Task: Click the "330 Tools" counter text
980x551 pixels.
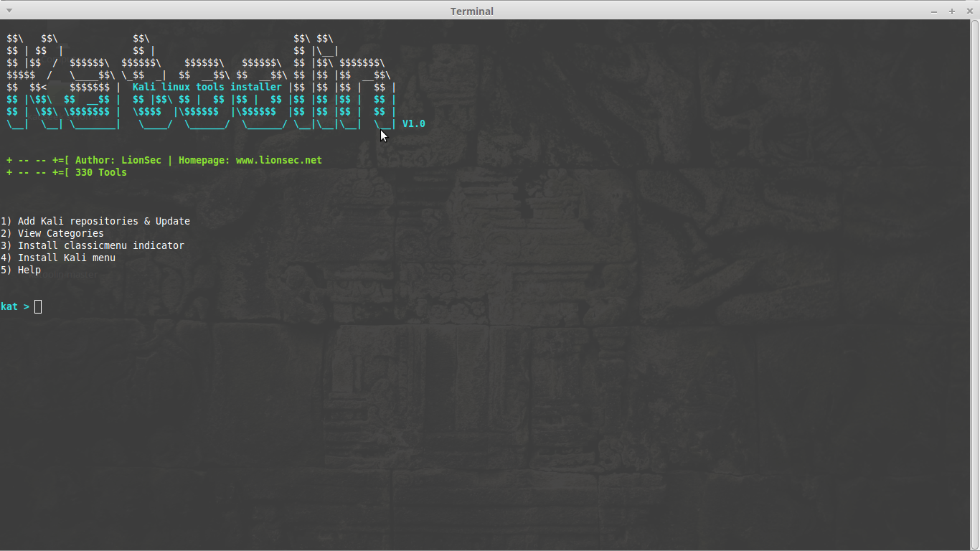Action: pos(101,172)
